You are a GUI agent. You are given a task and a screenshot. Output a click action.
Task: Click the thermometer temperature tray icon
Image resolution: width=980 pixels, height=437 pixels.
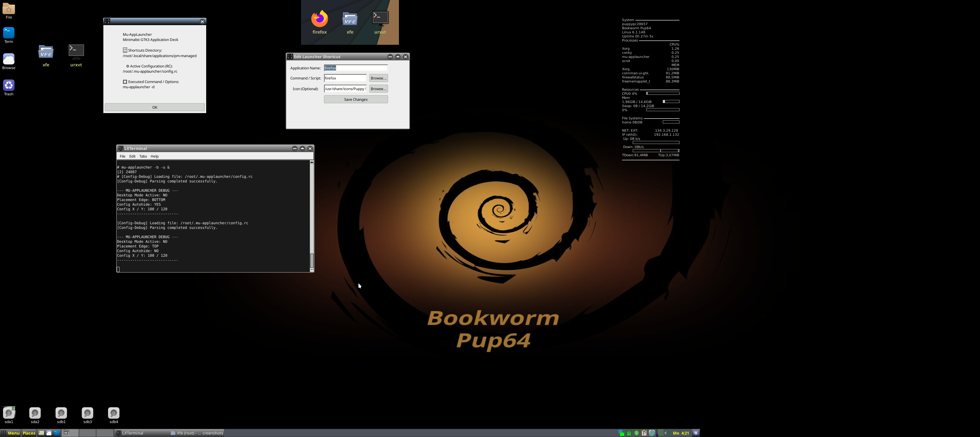pyautogui.click(x=657, y=433)
